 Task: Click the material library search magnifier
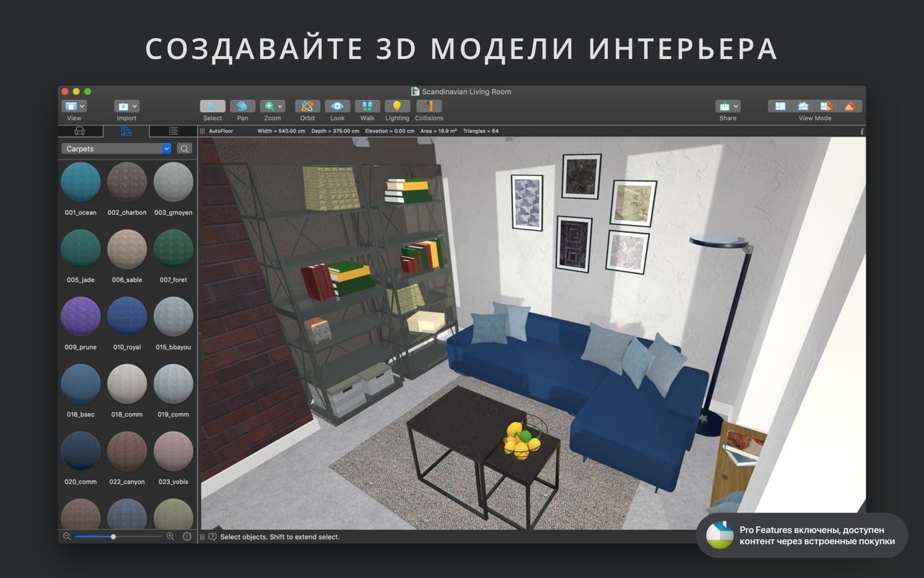coord(185,149)
